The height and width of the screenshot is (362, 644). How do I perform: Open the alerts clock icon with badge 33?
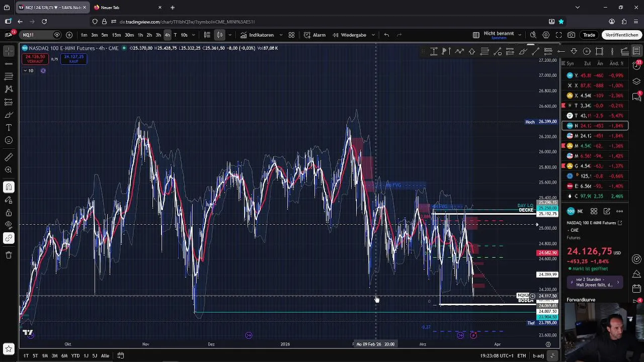point(636,66)
